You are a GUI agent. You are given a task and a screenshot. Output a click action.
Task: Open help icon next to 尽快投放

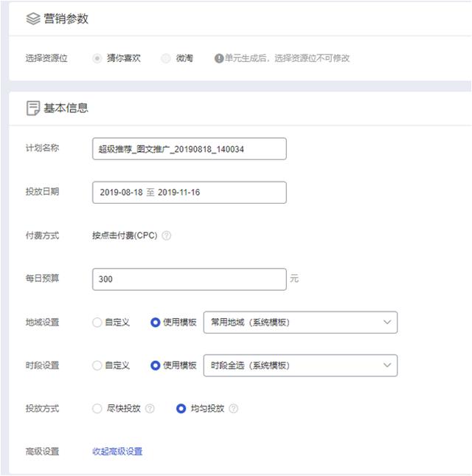pos(150,408)
